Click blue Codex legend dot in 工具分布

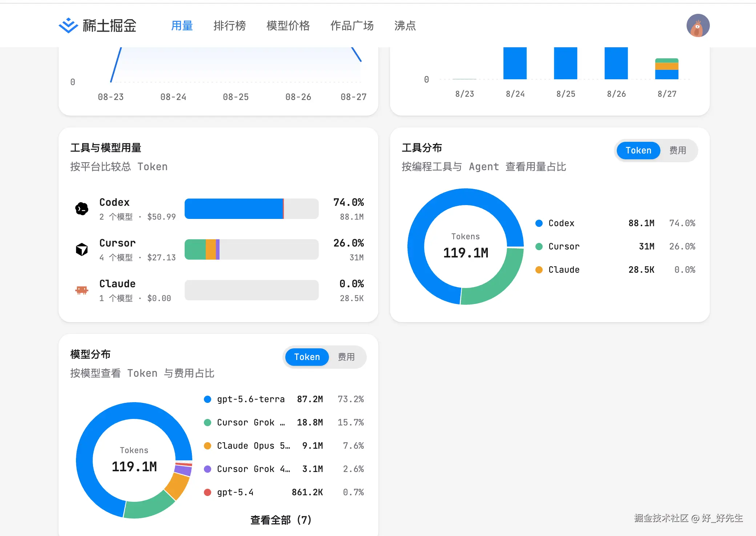[539, 223]
